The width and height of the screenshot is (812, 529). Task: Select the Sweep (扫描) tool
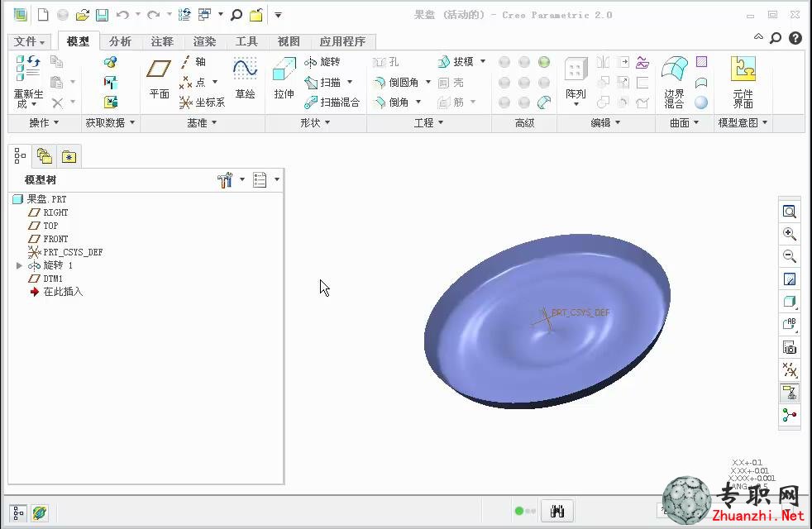(322, 83)
